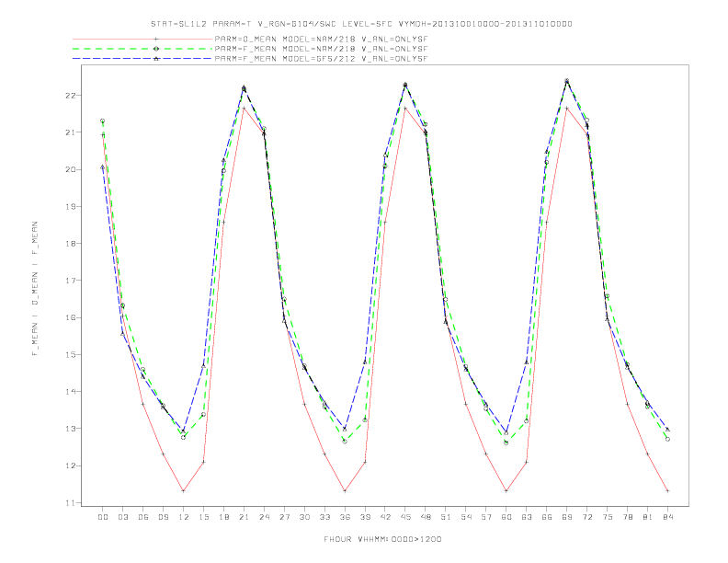Click the x-axis tick label 09
Viewport: 728px width, 563px height.
[x=163, y=517]
